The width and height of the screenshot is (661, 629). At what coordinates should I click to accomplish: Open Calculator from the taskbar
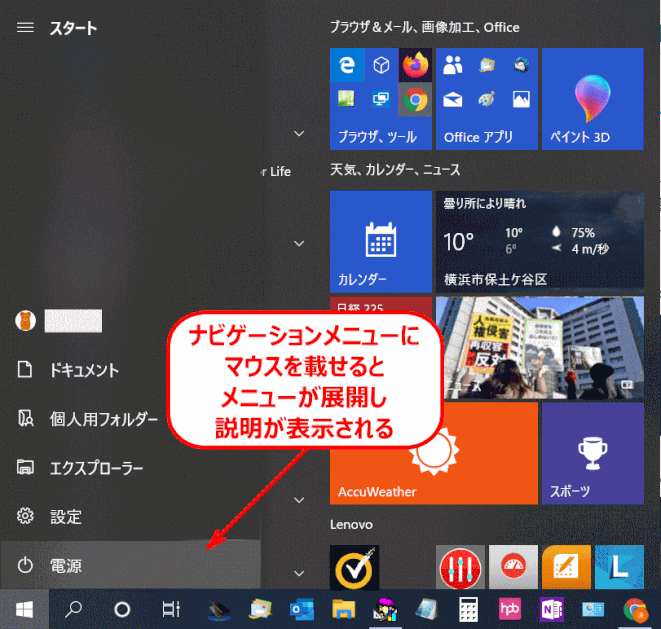coord(468,609)
